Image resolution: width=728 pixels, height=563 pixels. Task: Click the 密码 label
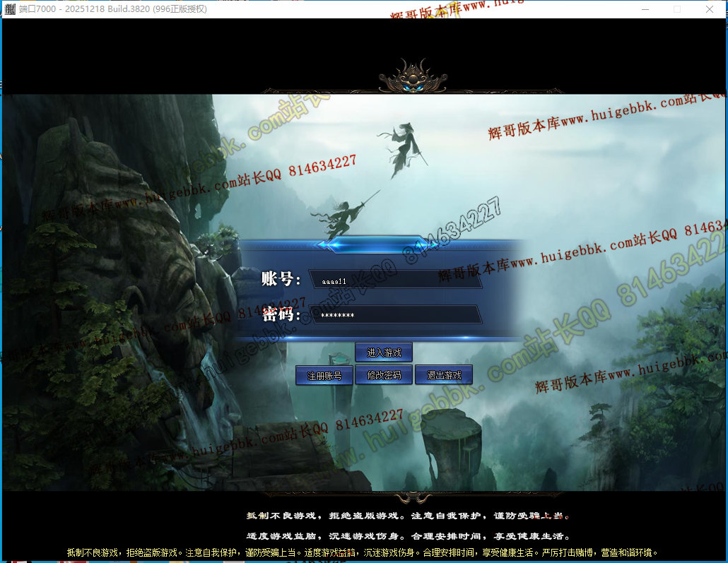(x=281, y=314)
